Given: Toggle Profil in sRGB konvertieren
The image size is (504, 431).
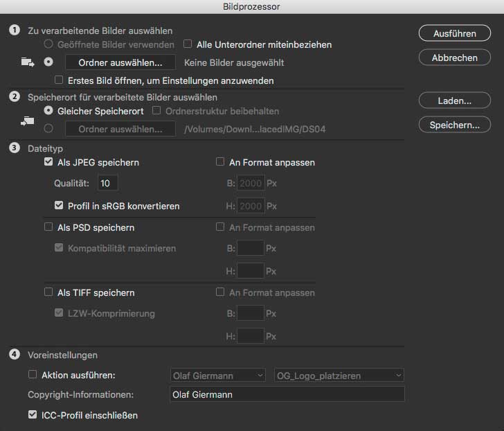Looking at the screenshot, I should click(x=59, y=205).
